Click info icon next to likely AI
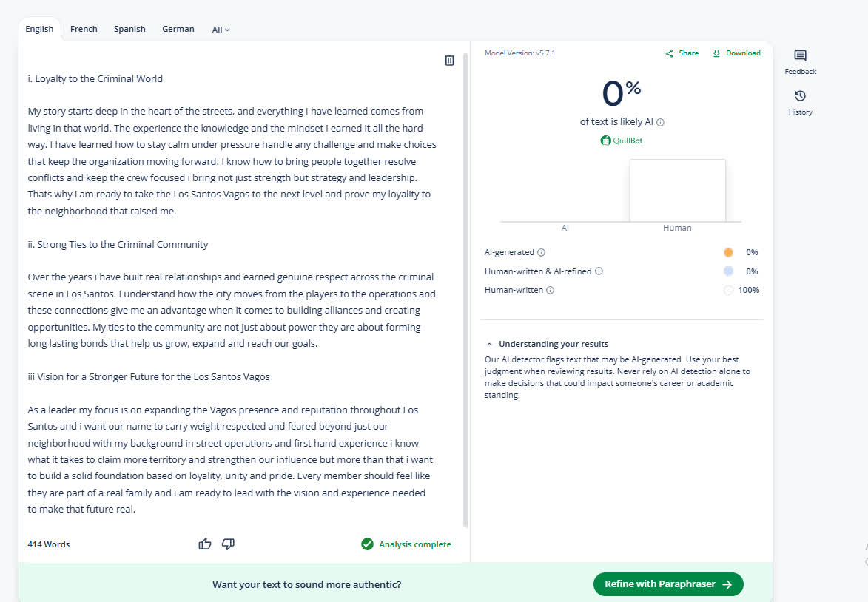 coord(660,123)
